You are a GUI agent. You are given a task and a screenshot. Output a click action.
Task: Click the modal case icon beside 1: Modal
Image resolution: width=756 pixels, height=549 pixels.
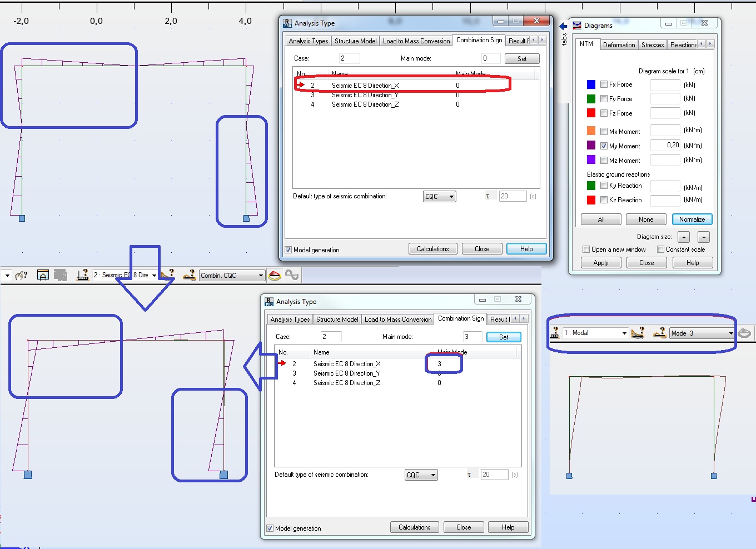tap(554, 333)
